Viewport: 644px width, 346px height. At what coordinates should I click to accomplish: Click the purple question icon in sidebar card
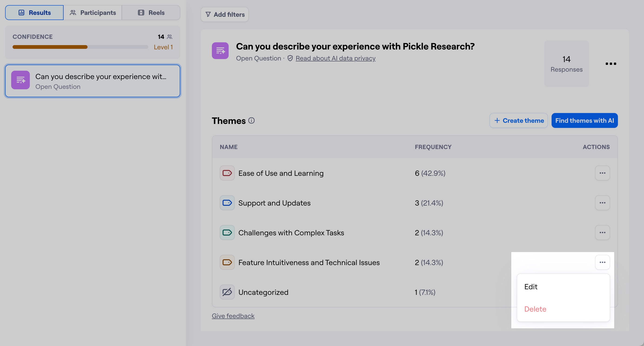coord(20,80)
